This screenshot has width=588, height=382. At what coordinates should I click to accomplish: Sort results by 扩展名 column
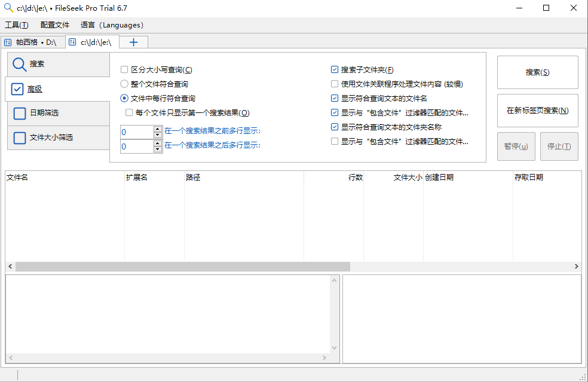[154, 178]
